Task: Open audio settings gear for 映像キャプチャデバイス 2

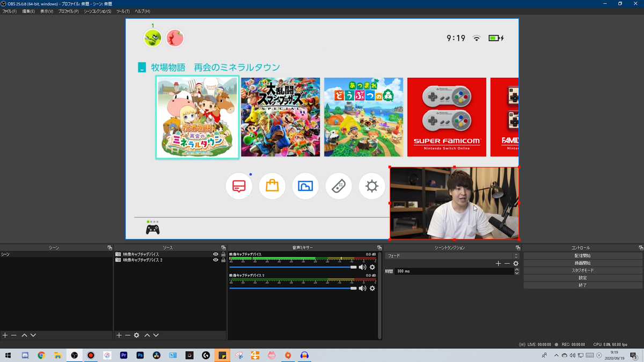Action: [x=372, y=288]
